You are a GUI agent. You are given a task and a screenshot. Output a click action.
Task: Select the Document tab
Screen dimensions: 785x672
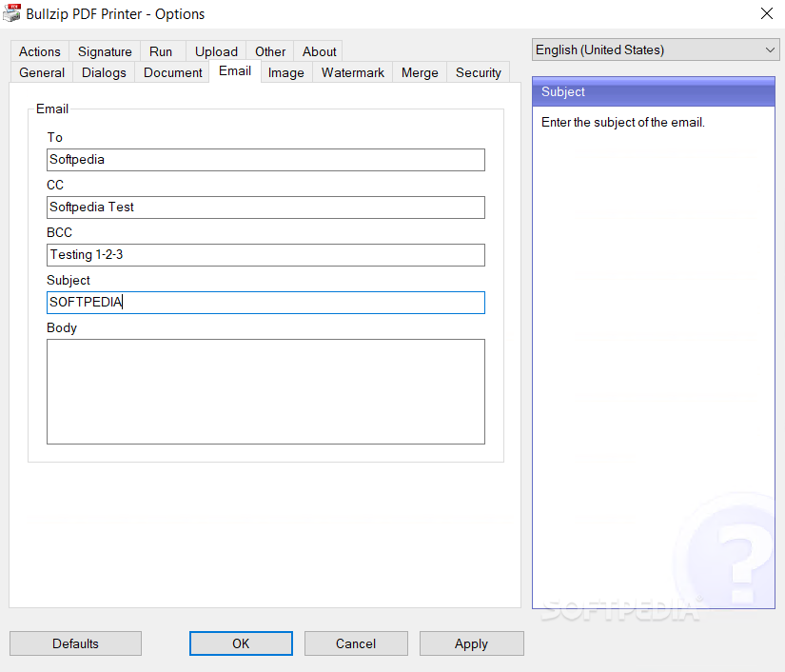[x=173, y=72]
